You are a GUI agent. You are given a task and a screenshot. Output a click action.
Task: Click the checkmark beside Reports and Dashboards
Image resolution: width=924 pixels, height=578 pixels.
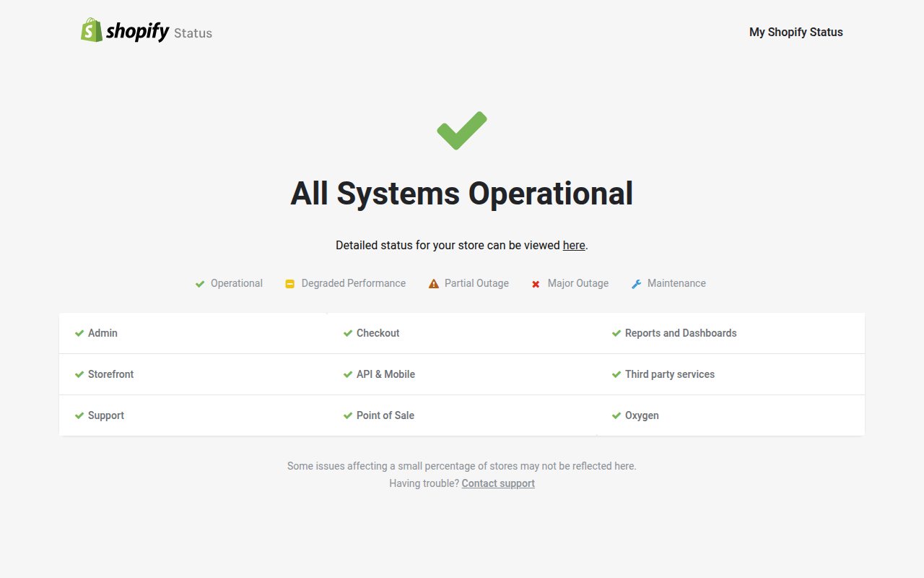click(616, 333)
